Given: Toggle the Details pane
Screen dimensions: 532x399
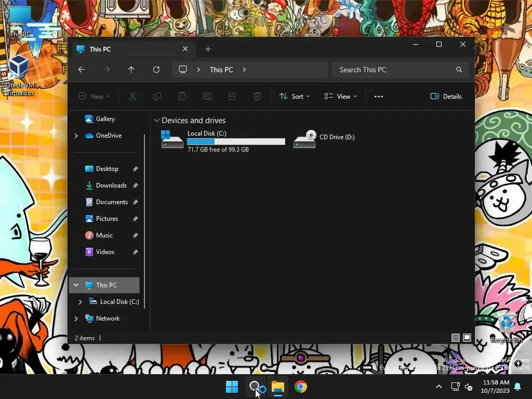Looking at the screenshot, I should [x=446, y=96].
